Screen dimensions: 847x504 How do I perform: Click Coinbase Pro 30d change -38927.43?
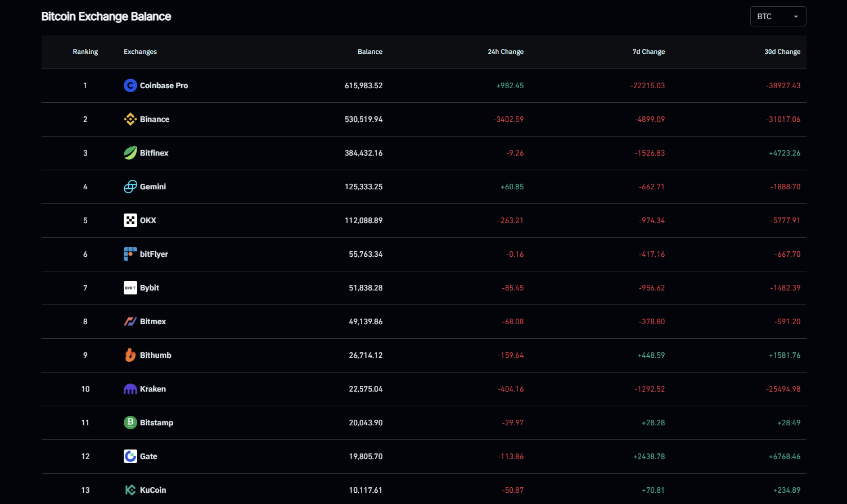coord(783,85)
